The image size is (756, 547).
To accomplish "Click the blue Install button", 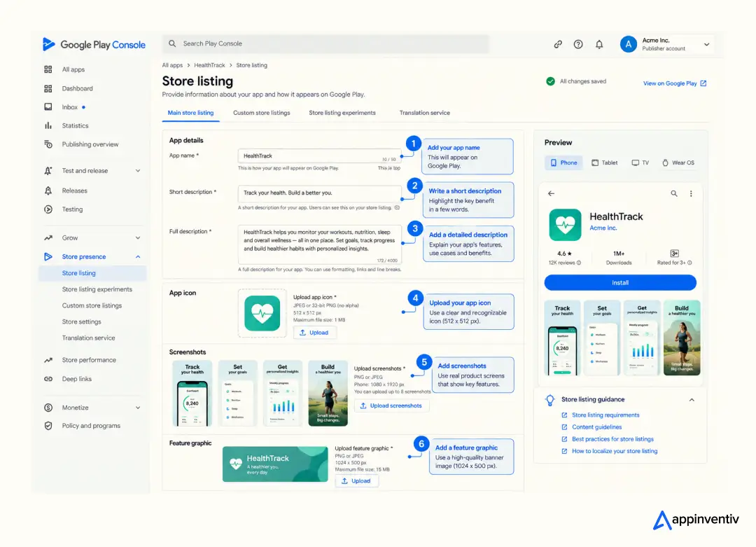I will (620, 283).
